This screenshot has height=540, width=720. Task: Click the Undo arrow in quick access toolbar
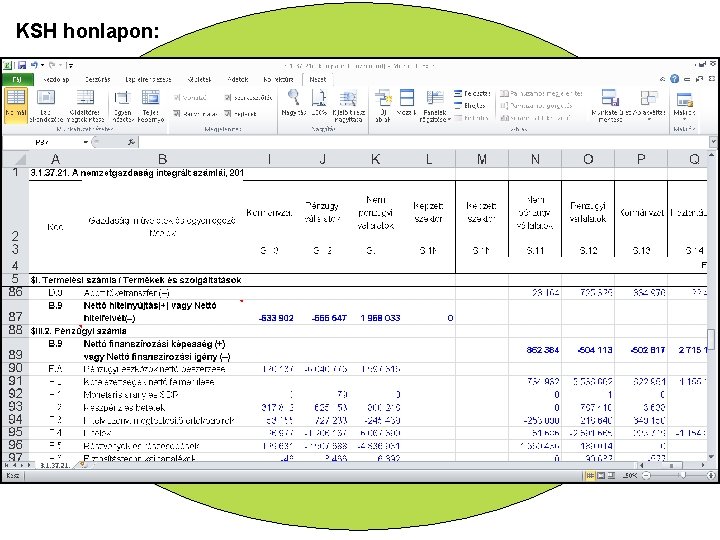click(34, 66)
